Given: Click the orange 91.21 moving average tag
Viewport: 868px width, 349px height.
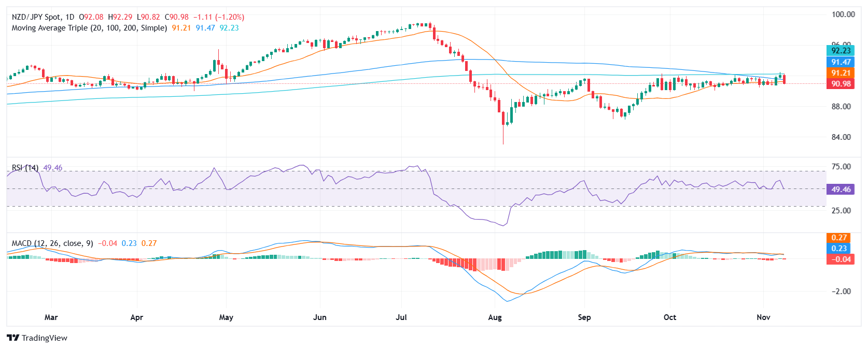Looking at the screenshot, I should (840, 73).
